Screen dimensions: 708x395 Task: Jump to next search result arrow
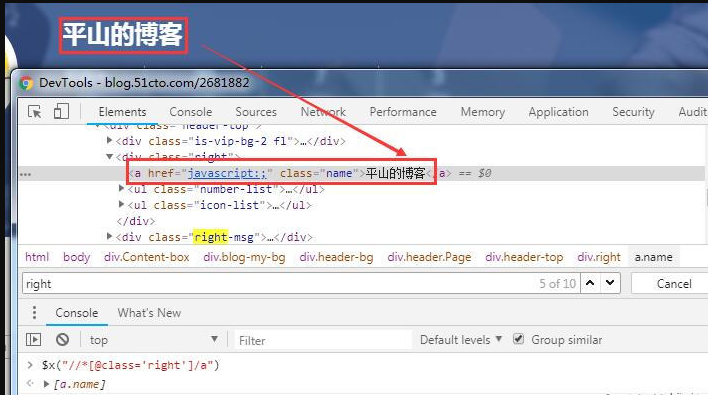610,283
